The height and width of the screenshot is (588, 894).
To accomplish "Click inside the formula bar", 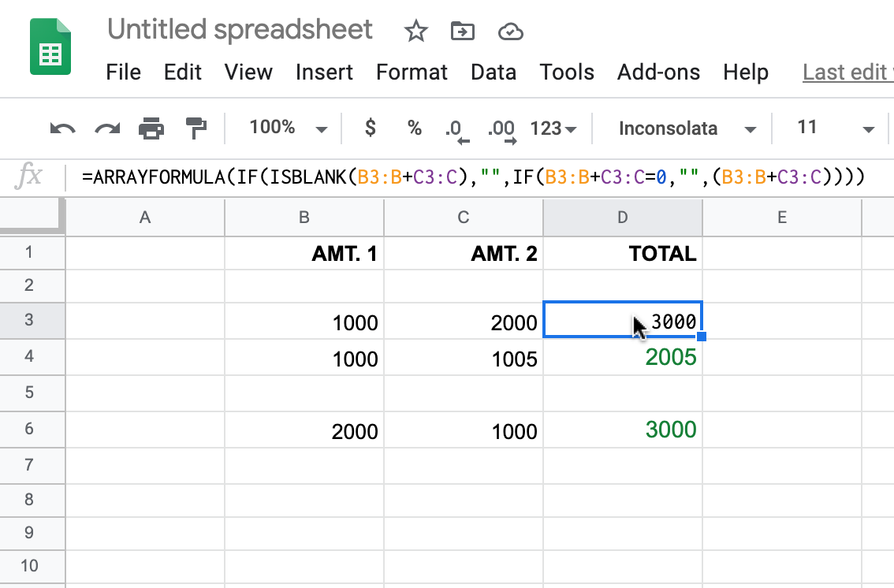I will coord(473,177).
